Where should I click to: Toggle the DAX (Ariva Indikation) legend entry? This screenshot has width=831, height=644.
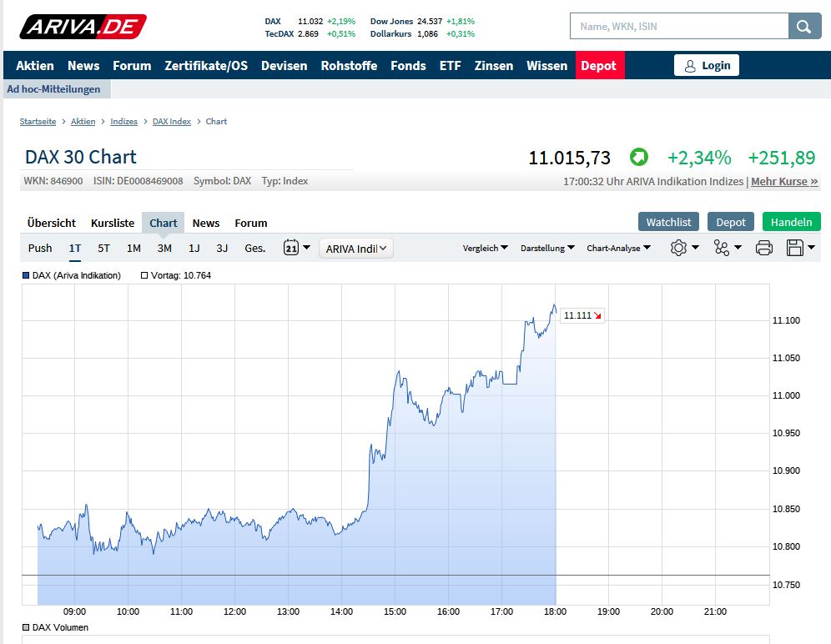point(26,274)
